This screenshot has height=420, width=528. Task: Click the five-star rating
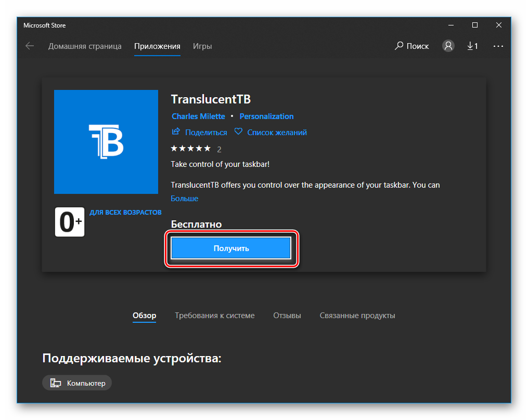point(190,149)
